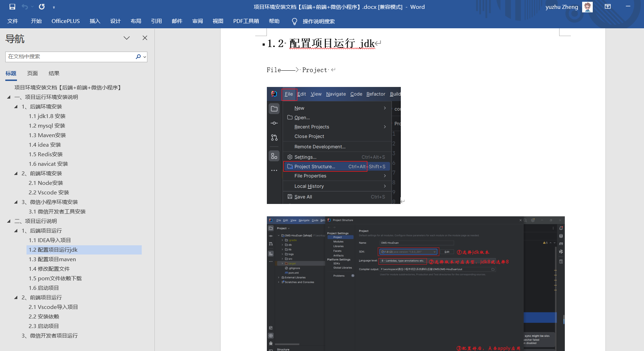Screen dimensions: 644x351
Task: Collapse the 二、项目运行说明 section
Action: pyautogui.click(x=9, y=221)
